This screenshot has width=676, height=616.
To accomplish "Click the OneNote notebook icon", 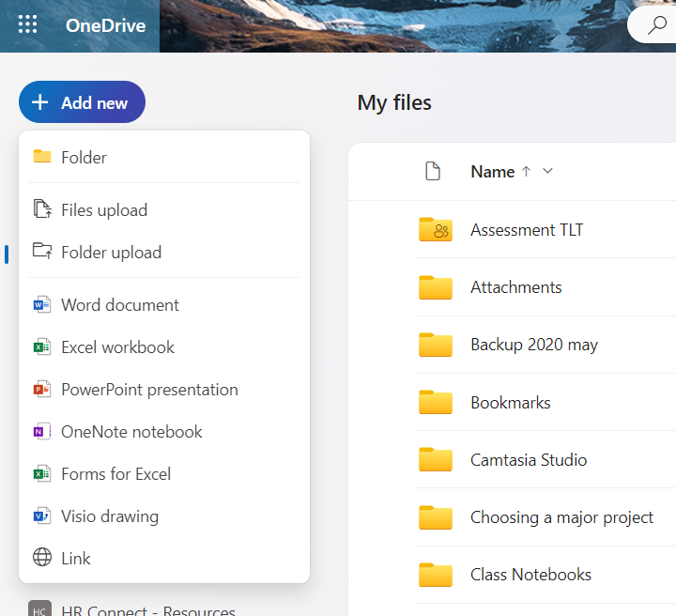I will pyautogui.click(x=42, y=432).
